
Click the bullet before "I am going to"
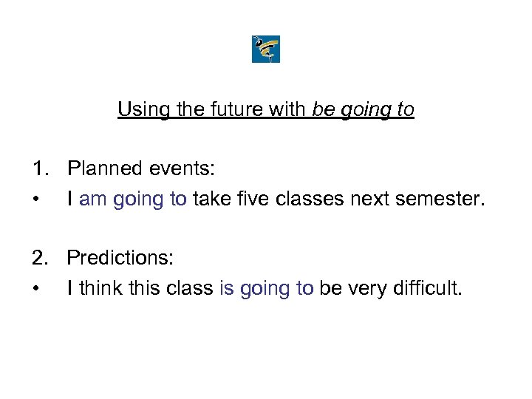coord(35,199)
